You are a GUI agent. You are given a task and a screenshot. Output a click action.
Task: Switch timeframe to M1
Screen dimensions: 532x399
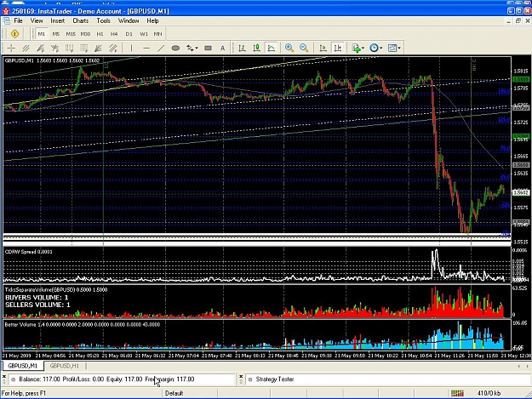click(x=42, y=34)
